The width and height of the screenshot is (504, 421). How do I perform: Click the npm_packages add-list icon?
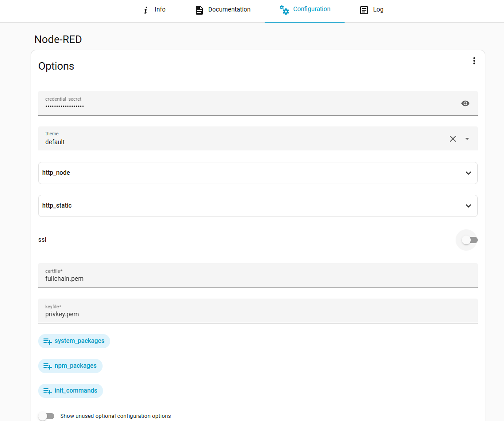click(x=48, y=366)
